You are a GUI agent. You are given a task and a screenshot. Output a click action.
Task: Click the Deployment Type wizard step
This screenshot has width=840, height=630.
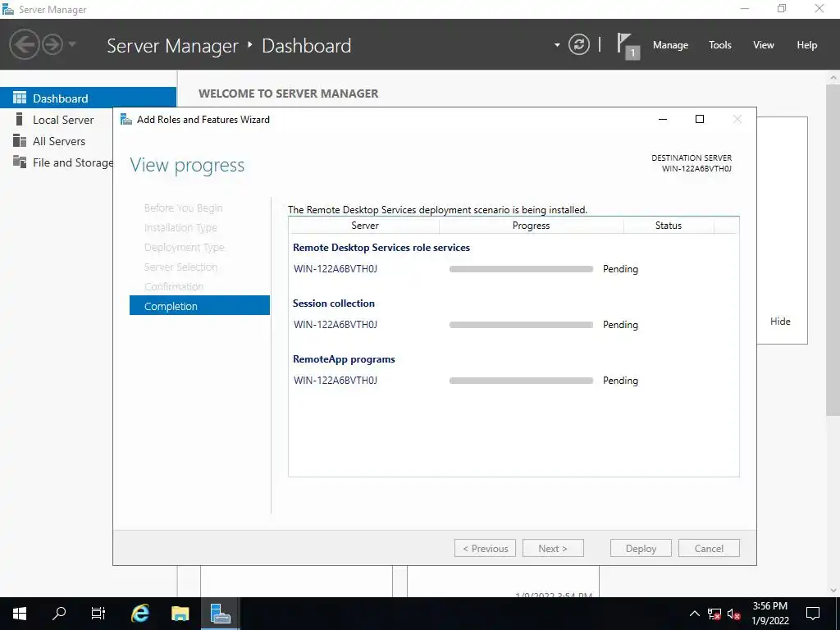pos(185,248)
